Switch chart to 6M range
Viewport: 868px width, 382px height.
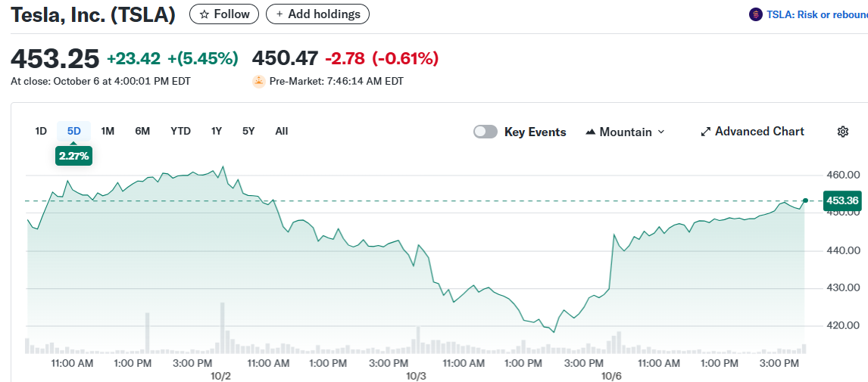coord(142,131)
